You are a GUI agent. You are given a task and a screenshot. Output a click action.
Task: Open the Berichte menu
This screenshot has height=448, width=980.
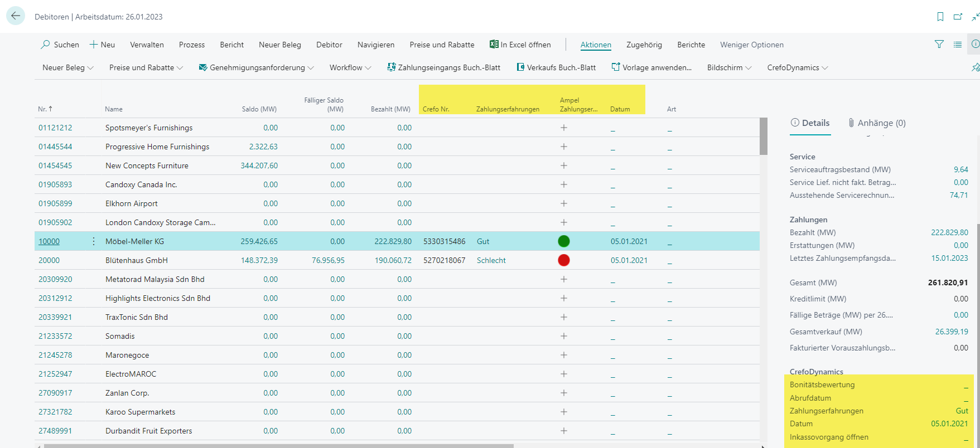[x=691, y=45]
